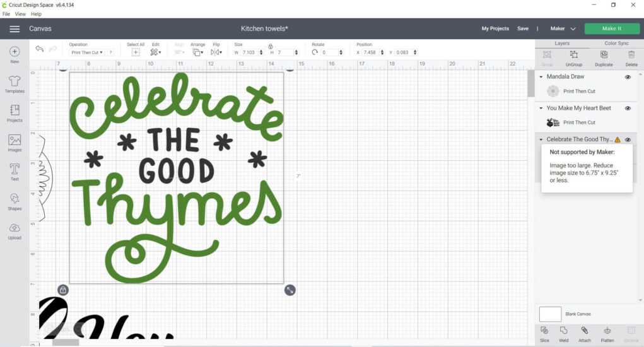This screenshot has width=644, height=347.
Task: Click the warning icon on Celebrate layer
Action: coord(618,139)
